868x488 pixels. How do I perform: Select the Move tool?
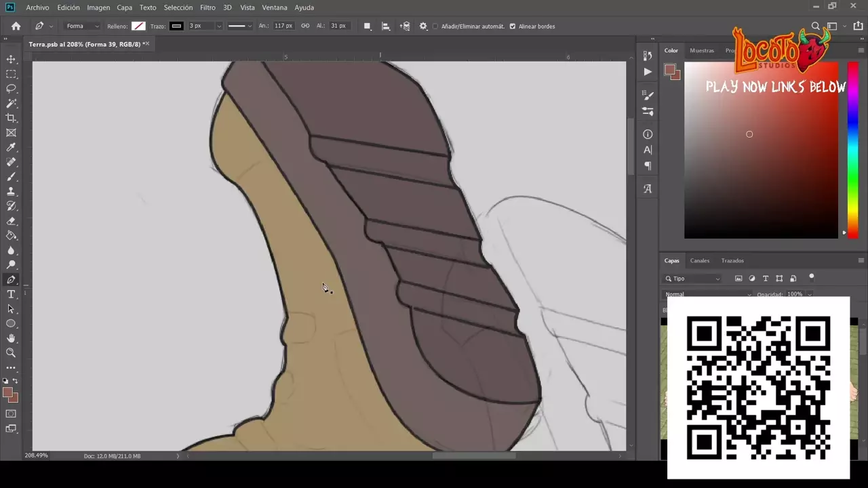tap(11, 60)
